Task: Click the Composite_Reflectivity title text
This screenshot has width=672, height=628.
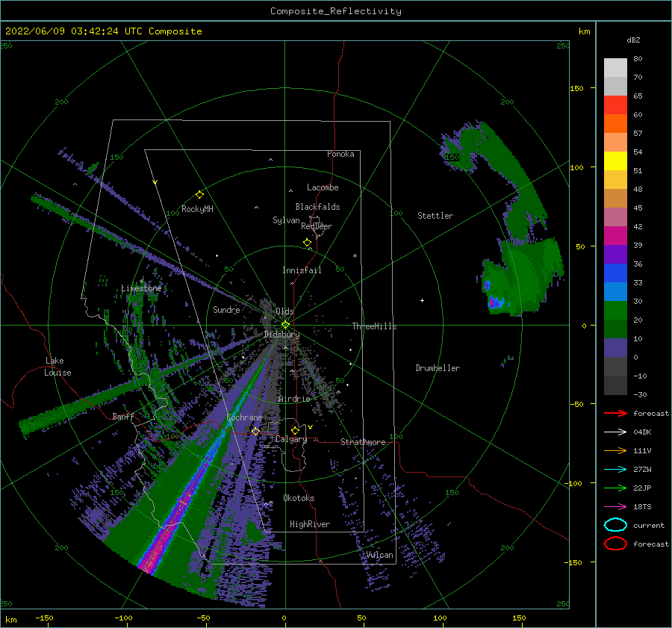Action: coord(335,11)
